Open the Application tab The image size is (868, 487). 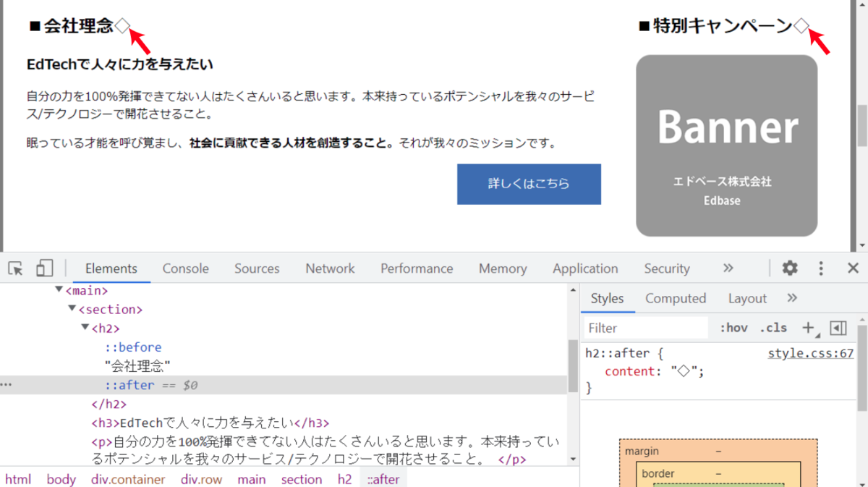click(585, 268)
